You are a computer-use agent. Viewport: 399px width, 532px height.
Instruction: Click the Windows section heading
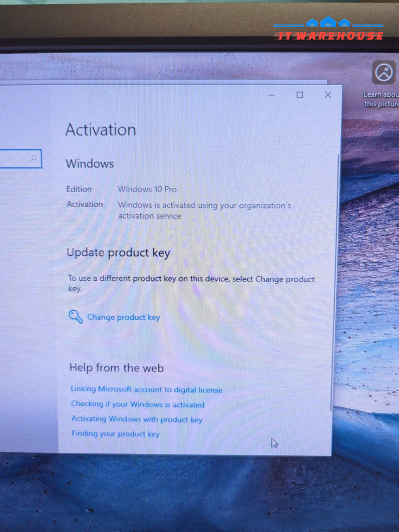(x=90, y=164)
